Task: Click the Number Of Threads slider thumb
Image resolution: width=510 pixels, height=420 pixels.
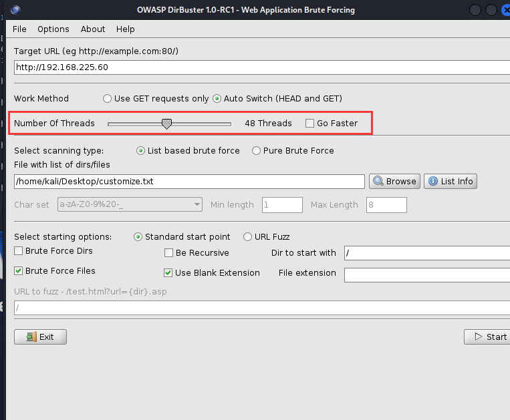Action: tap(166, 124)
